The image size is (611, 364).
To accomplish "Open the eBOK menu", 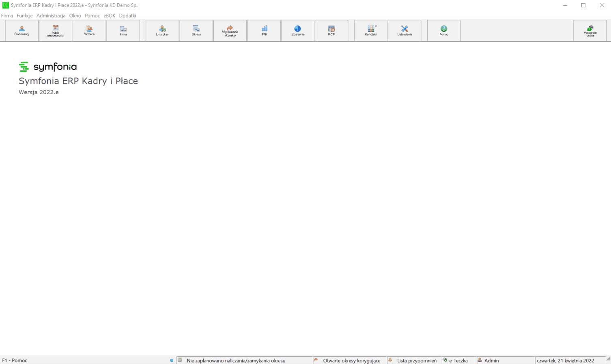I will tap(109, 15).
